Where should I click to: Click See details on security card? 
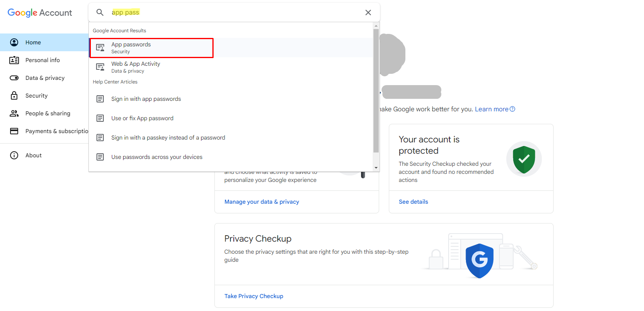coord(413,202)
